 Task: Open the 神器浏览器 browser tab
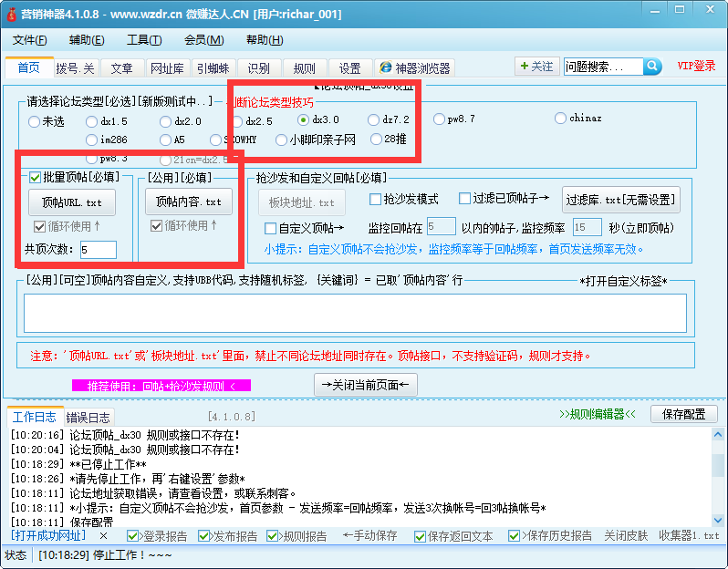[415, 68]
